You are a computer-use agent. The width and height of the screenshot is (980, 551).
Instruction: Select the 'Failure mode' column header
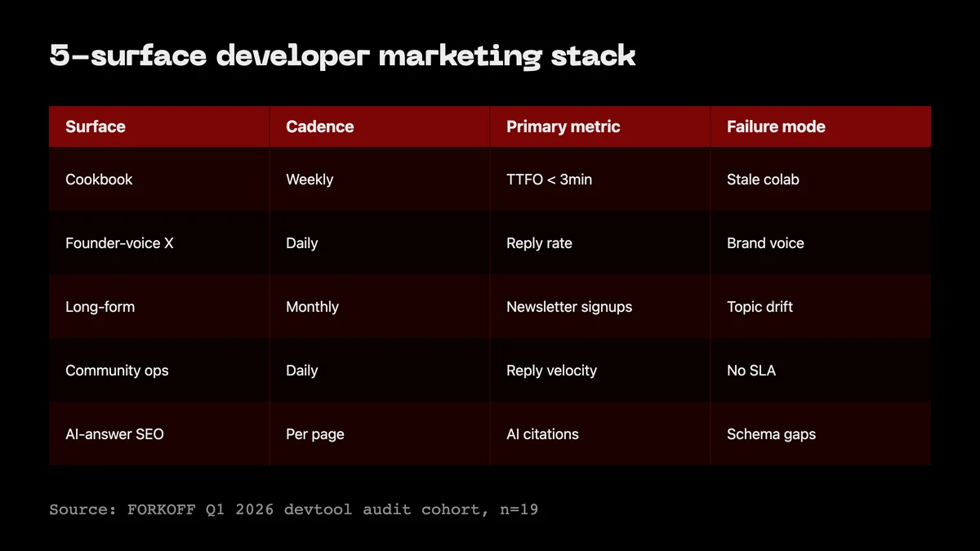tap(821, 127)
